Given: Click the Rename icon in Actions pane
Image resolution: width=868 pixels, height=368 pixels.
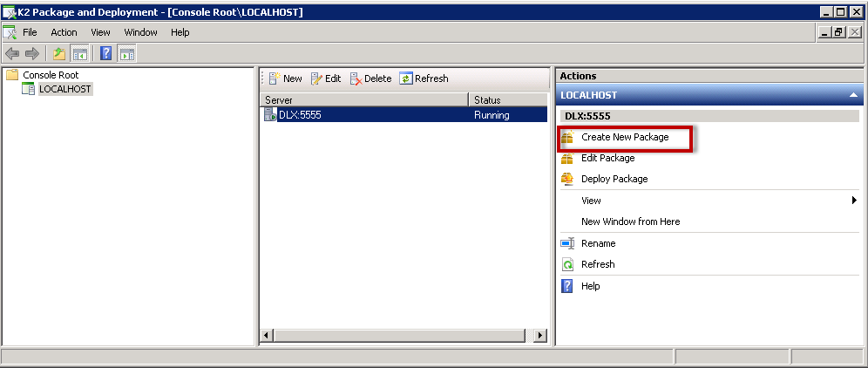Looking at the screenshot, I should [x=567, y=242].
